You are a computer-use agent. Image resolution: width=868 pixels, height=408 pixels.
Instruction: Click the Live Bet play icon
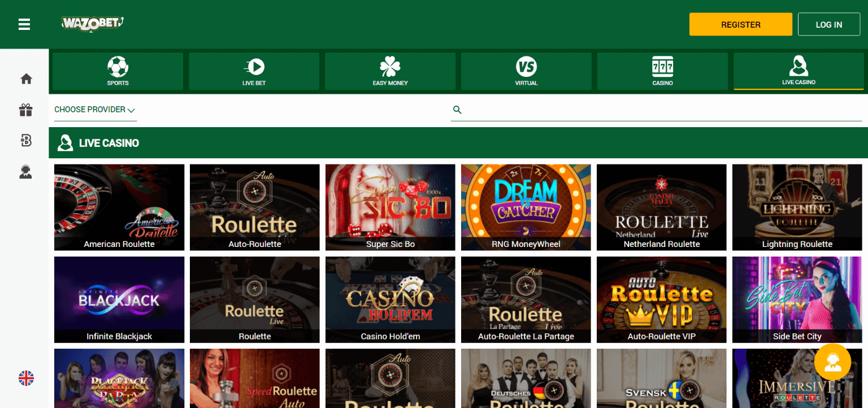[x=254, y=67]
